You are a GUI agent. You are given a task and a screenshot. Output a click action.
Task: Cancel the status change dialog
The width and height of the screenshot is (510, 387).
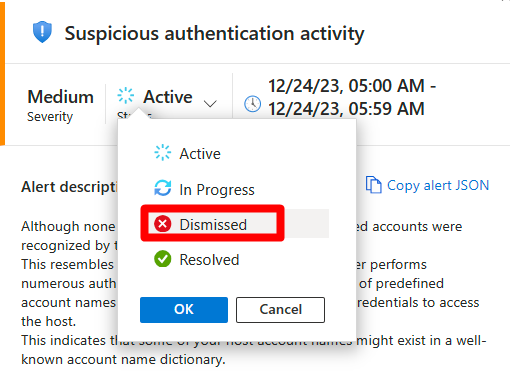pos(280,310)
